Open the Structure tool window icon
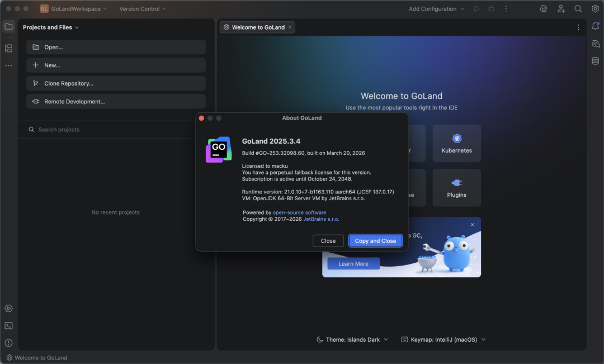Image resolution: width=604 pixels, height=364 pixels. point(8,49)
